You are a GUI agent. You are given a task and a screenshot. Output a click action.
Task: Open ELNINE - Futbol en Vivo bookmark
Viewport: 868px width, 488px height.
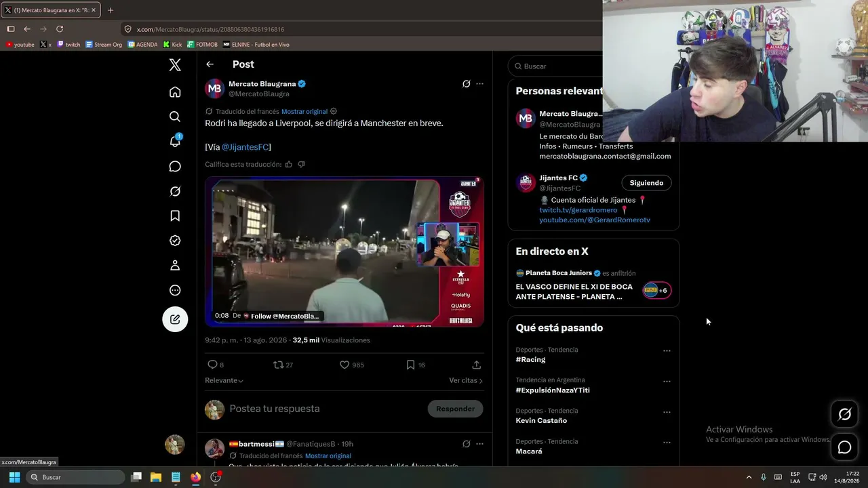point(256,45)
